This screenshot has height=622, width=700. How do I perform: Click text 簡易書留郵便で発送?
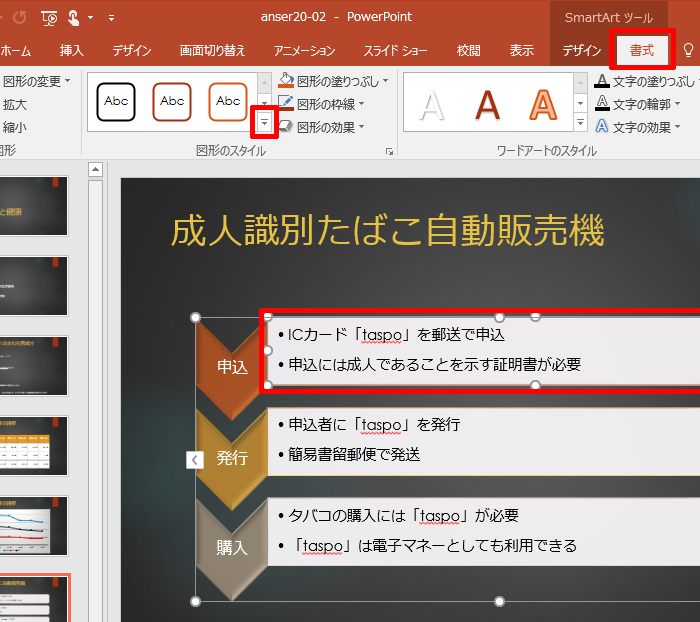pos(354,455)
